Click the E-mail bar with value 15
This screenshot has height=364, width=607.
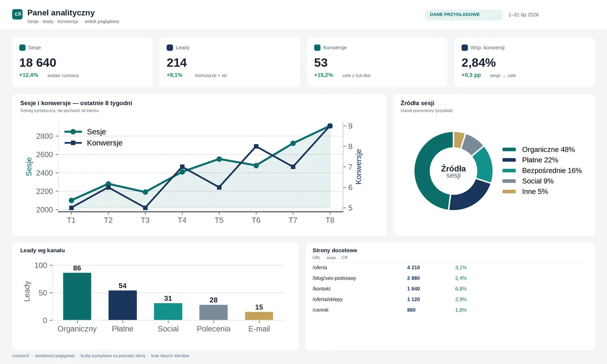click(x=259, y=316)
